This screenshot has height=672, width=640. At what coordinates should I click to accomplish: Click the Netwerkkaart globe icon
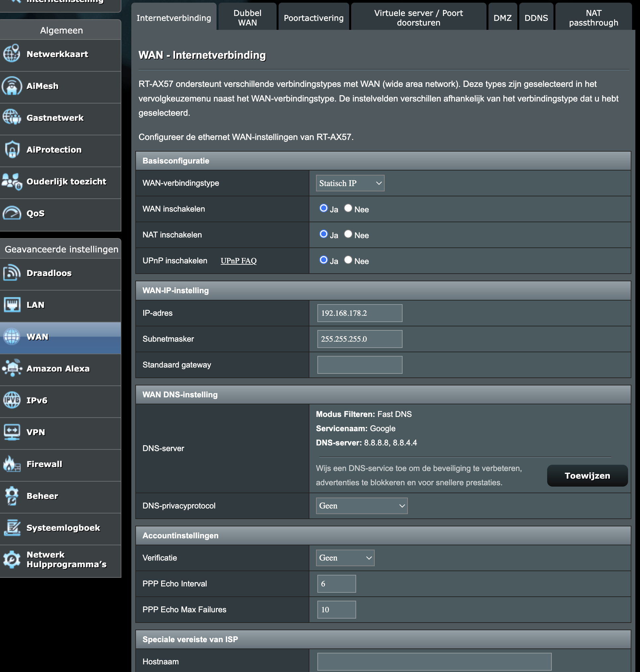12,54
